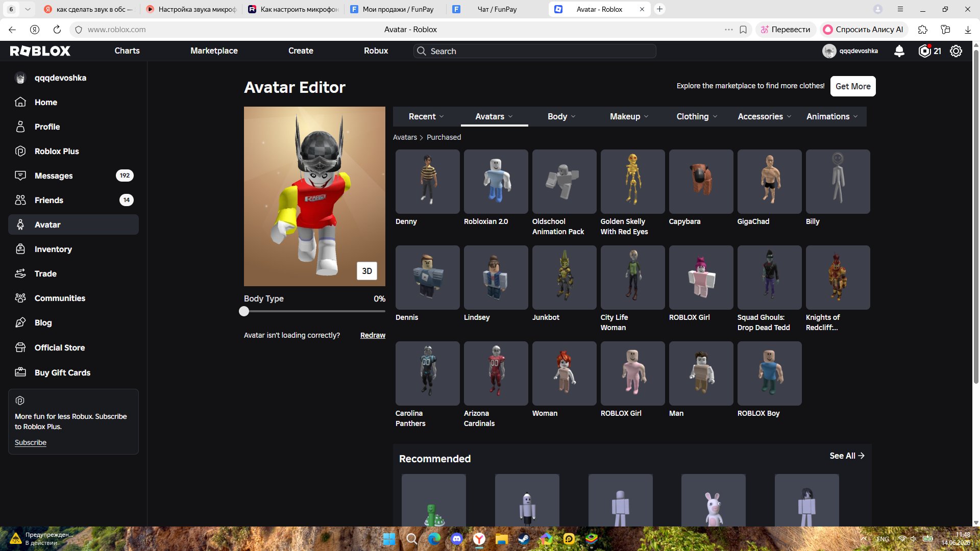This screenshot has width=980, height=551.
Task: Click the Body Type slider handle
Action: [244, 311]
